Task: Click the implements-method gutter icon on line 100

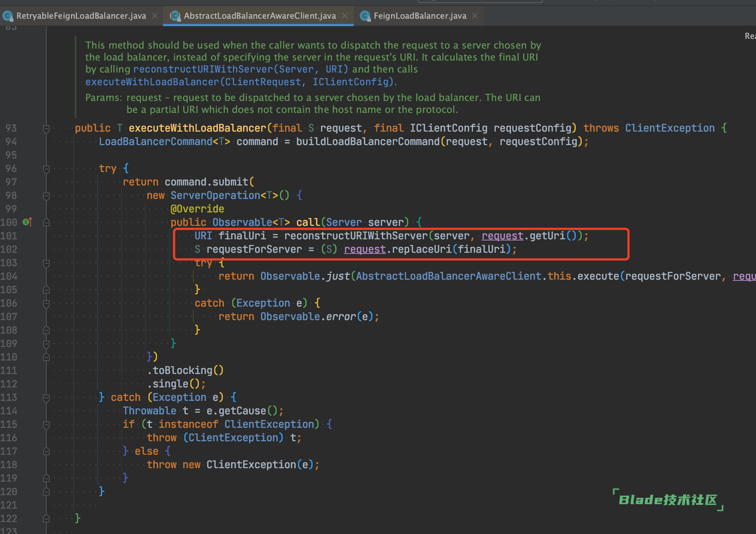Action: pyautogui.click(x=27, y=222)
